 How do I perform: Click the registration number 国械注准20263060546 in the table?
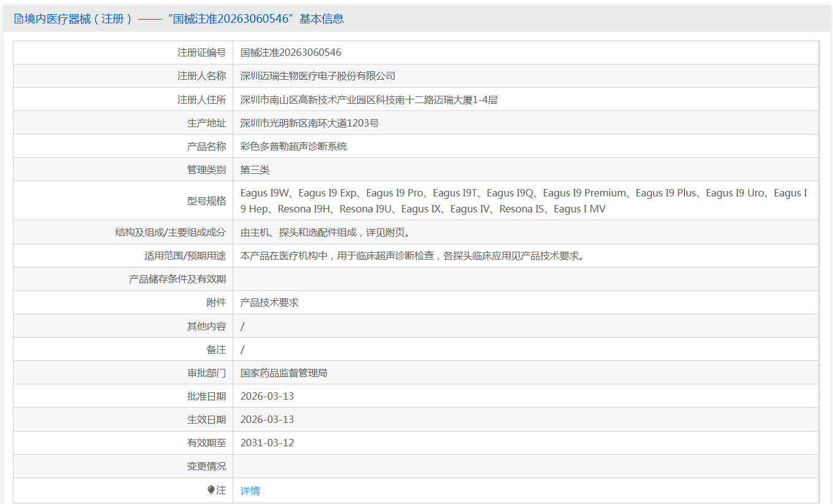click(291, 53)
